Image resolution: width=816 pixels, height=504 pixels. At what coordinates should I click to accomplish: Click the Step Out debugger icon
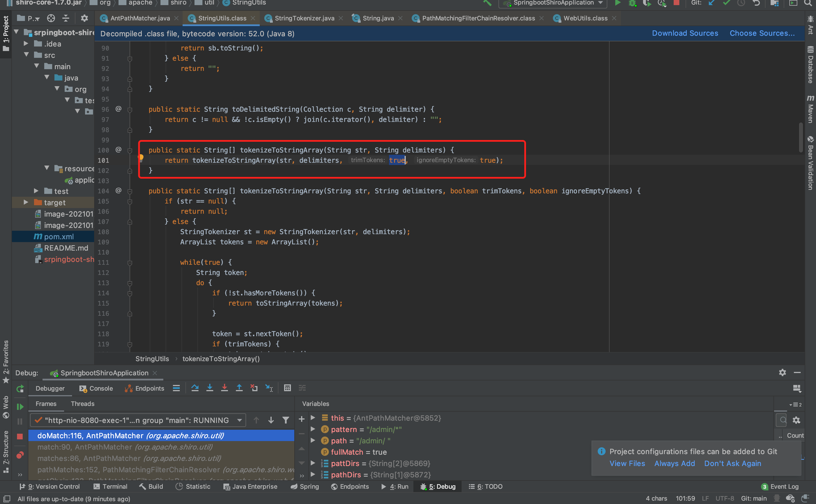(x=239, y=388)
